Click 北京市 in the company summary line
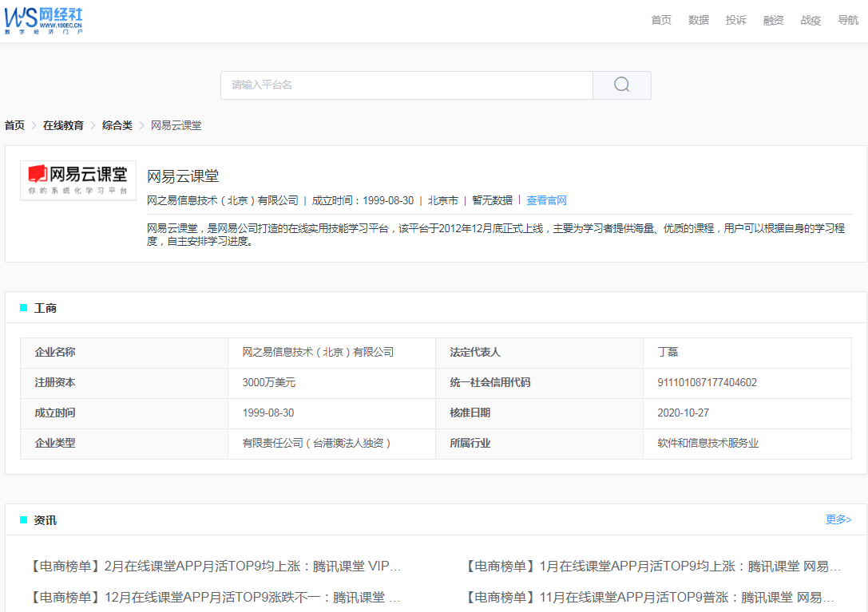This screenshot has height=612, width=868. click(x=443, y=200)
